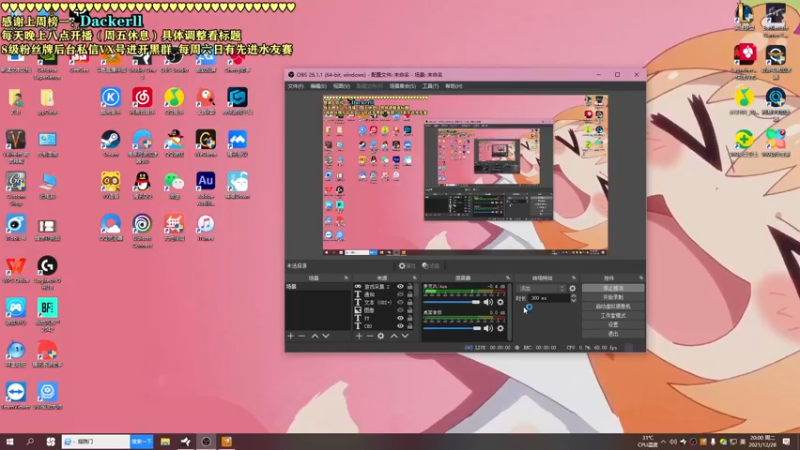Click the 开始录制 start recording button

[613, 297]
